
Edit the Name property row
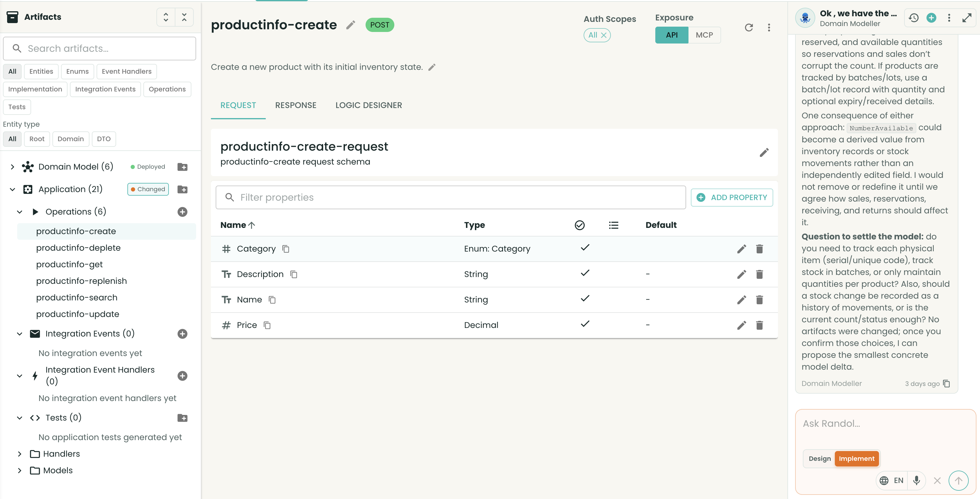(x=742, y=300)
